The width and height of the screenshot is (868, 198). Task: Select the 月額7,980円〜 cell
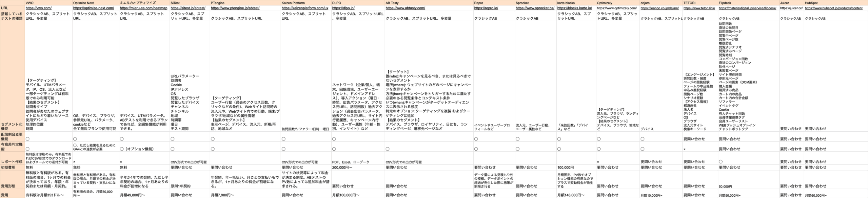245,194
